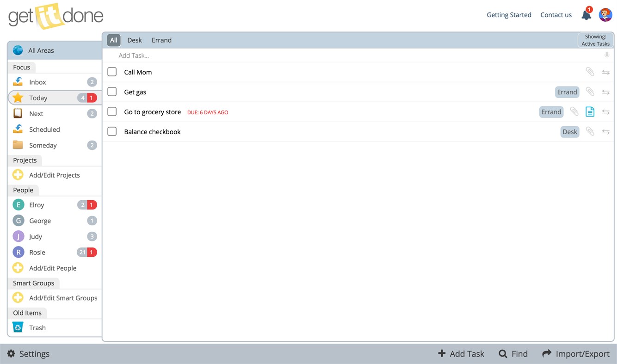Check off the Call Mom task
This screenshot has width=617, height=364.
111,72
